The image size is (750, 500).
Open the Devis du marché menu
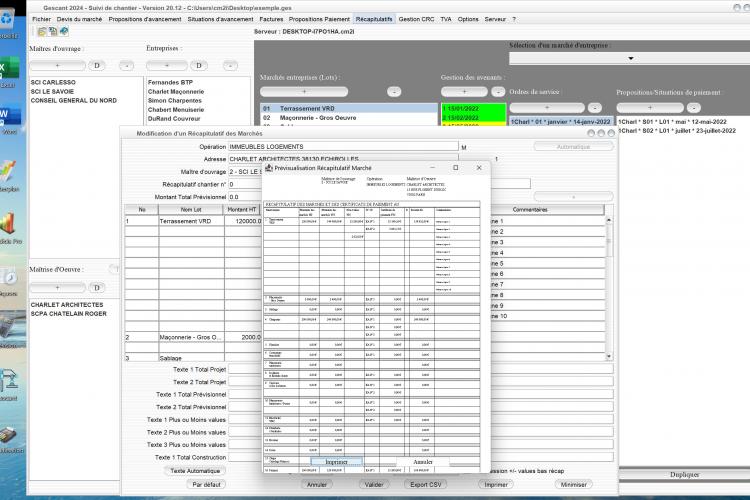pyautogui.click(x=79, y=19)
